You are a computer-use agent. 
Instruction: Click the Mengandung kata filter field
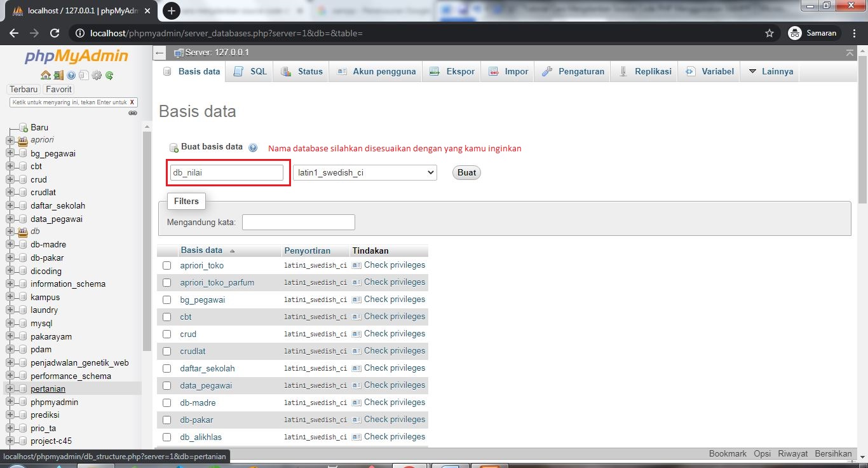(298, 222)
